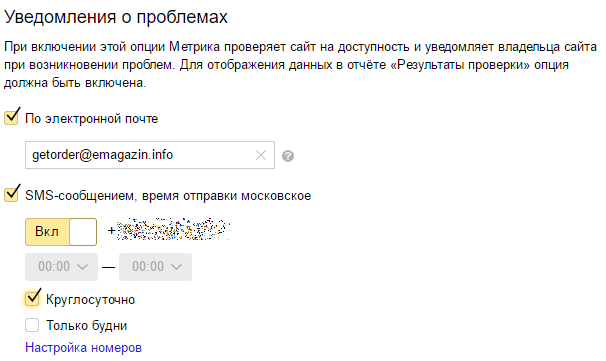
Task: Click the white knob of the Вкл switch
Action: pyautogui.click(x=83, y=232)
